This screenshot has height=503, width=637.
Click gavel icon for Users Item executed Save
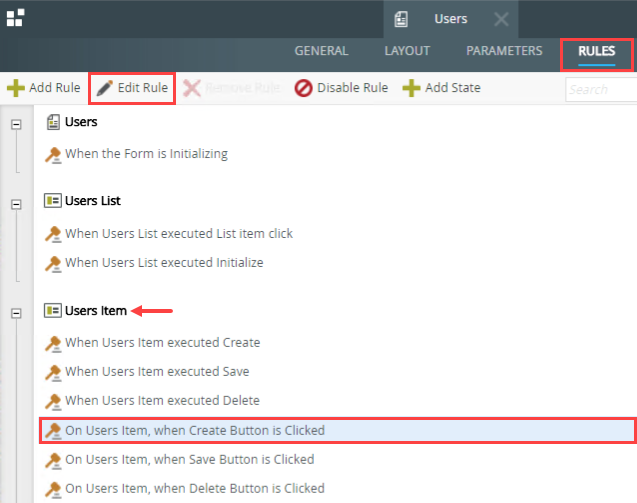point(53,373)
